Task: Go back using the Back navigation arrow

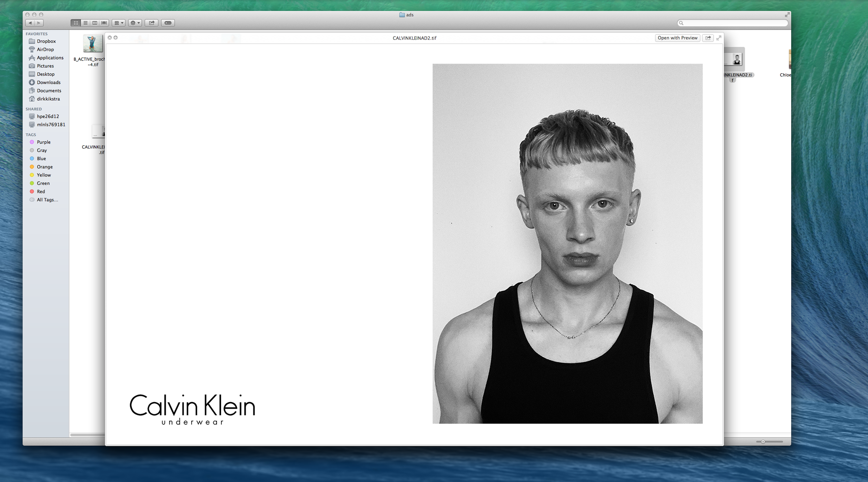Action: point(31,23)
